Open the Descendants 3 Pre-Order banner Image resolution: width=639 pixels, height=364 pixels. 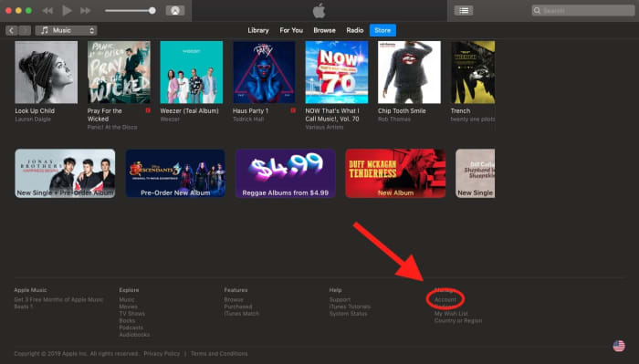pyautogui.click(x=175, y=173)
